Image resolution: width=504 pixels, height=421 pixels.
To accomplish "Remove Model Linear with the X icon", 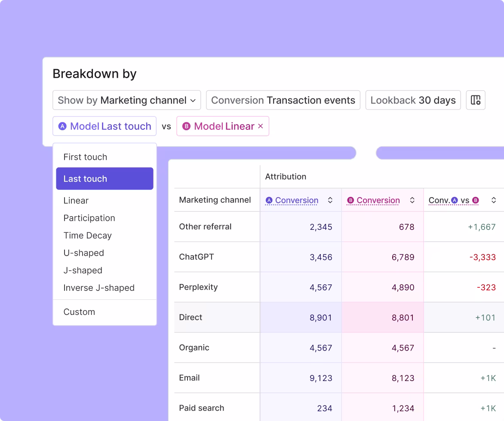I will (x=261, y=126).
